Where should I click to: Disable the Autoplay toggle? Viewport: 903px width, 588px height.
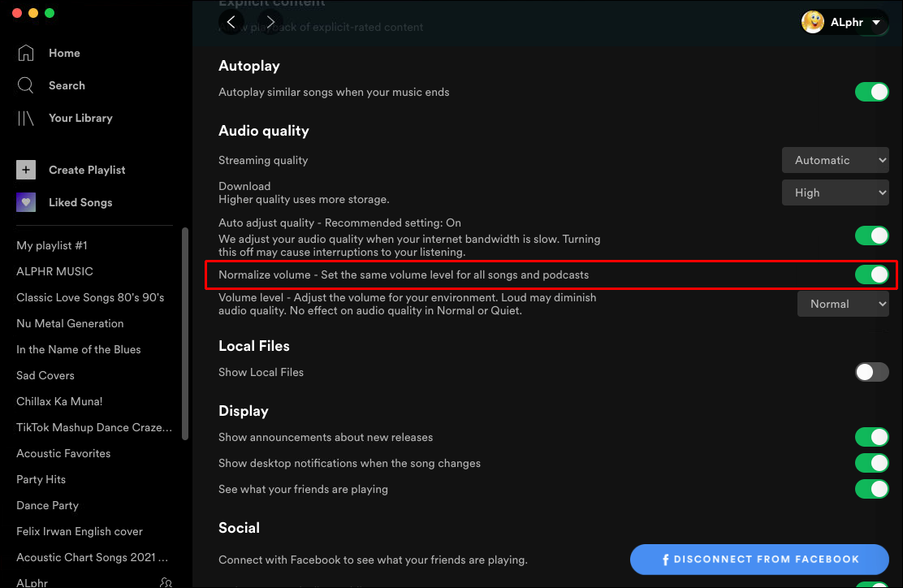click(871, 92)
